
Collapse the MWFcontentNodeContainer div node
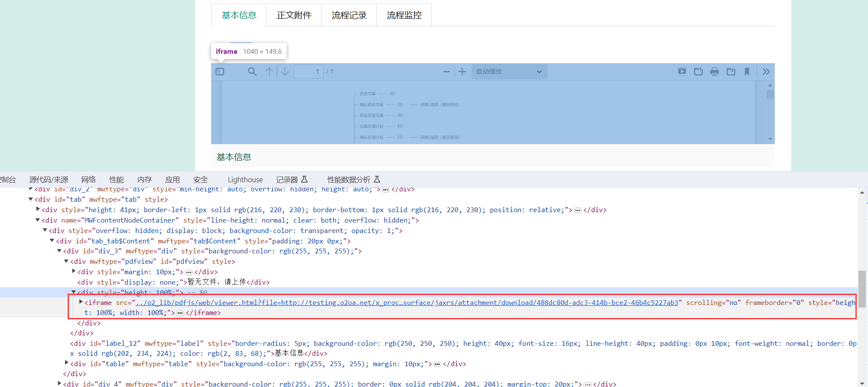[38, 220]
